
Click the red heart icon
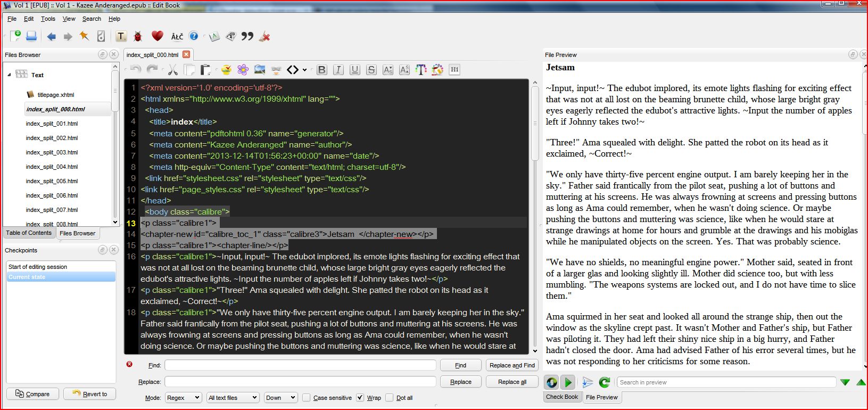point(157,36)
